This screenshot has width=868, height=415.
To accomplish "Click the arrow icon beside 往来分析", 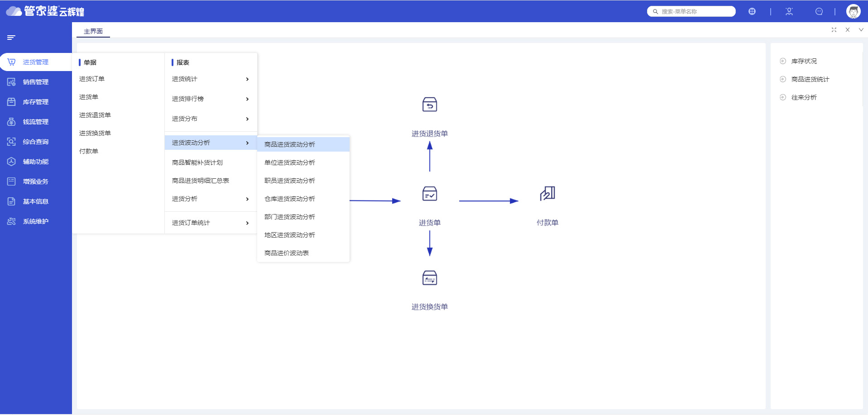I will pos(782,97).
